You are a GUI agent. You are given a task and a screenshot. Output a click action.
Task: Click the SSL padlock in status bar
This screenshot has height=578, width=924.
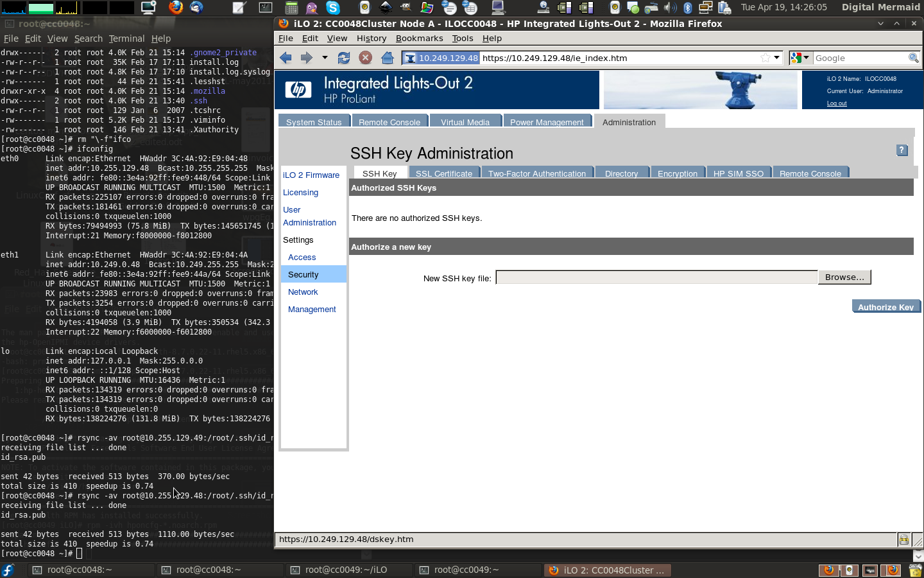click(x=903, y=539)
